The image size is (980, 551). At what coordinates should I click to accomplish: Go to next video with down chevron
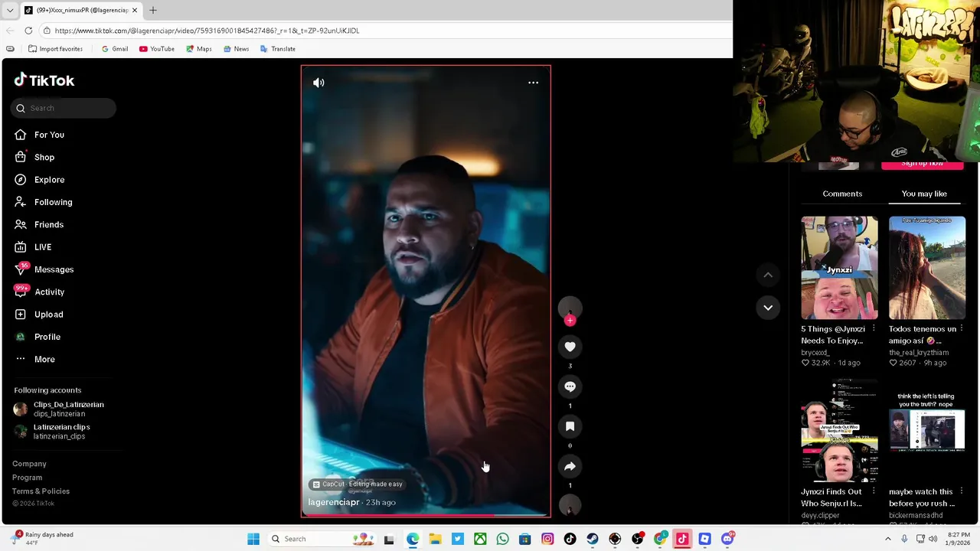click(768, 308)
